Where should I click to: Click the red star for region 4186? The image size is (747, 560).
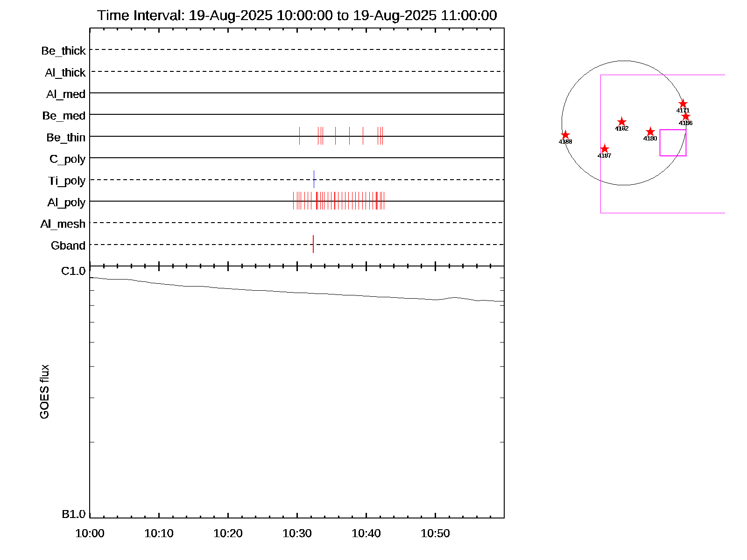click(685, 116)
